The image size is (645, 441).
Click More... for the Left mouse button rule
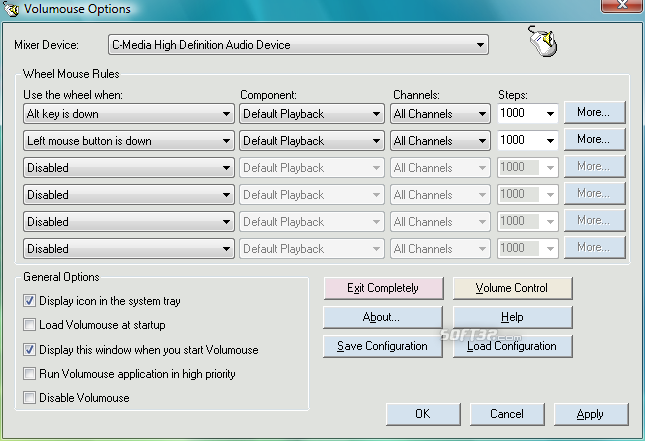coord(594,139)
